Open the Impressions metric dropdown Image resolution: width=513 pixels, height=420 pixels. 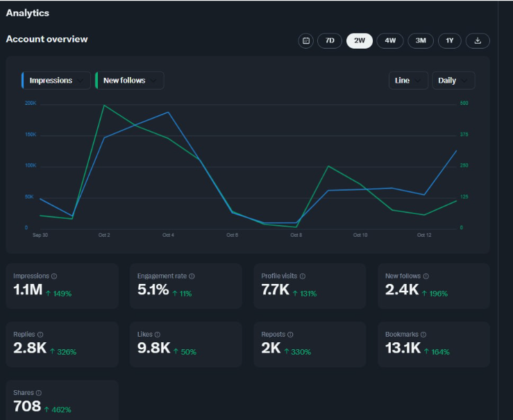(56, 81)
